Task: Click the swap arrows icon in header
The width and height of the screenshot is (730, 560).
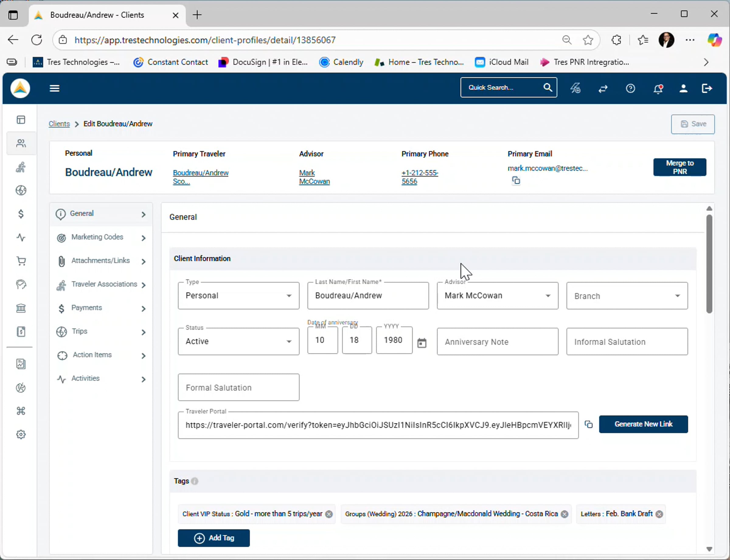Action: coord(603,89)
